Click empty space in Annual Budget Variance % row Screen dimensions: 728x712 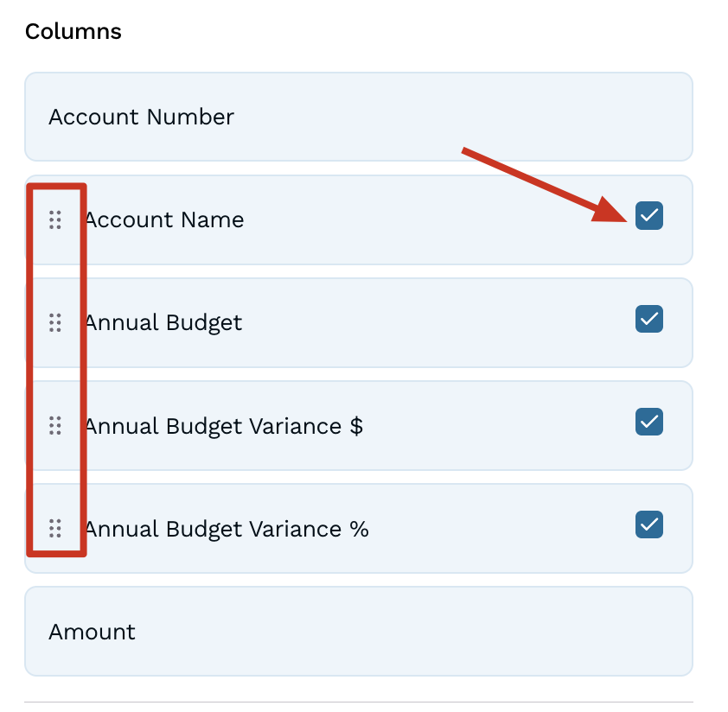(501, 529)
